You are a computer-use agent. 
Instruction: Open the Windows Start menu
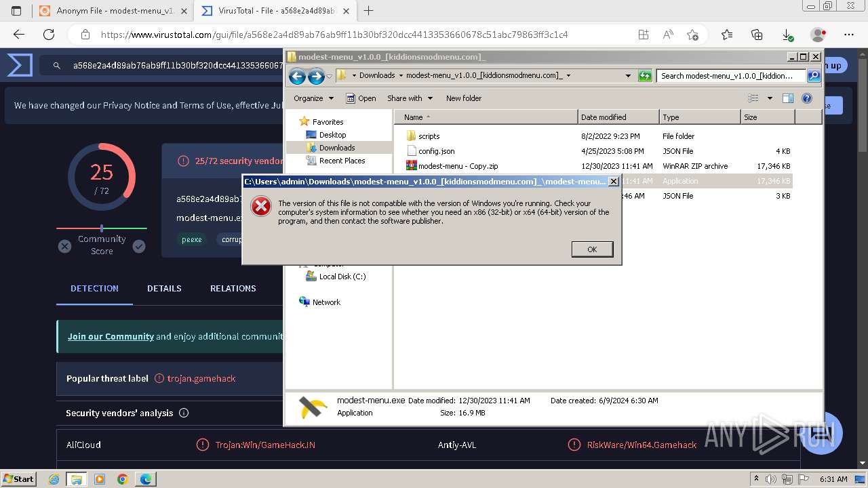[18, 479]
